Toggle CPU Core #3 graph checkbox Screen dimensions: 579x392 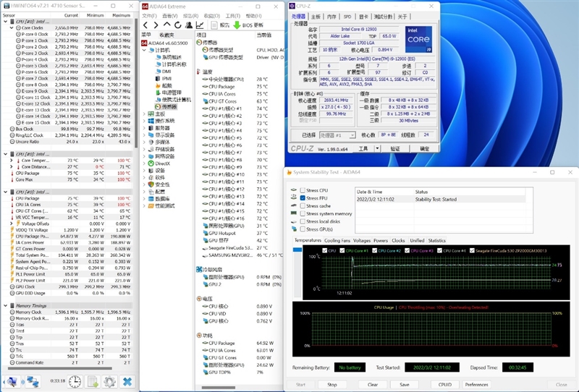[407, 250]
